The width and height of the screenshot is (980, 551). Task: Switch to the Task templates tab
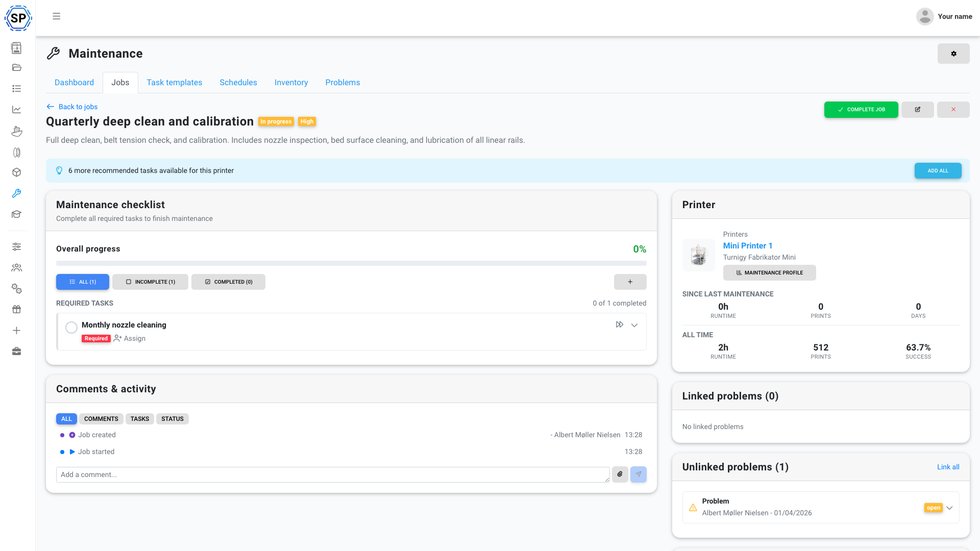coord(174,82)
